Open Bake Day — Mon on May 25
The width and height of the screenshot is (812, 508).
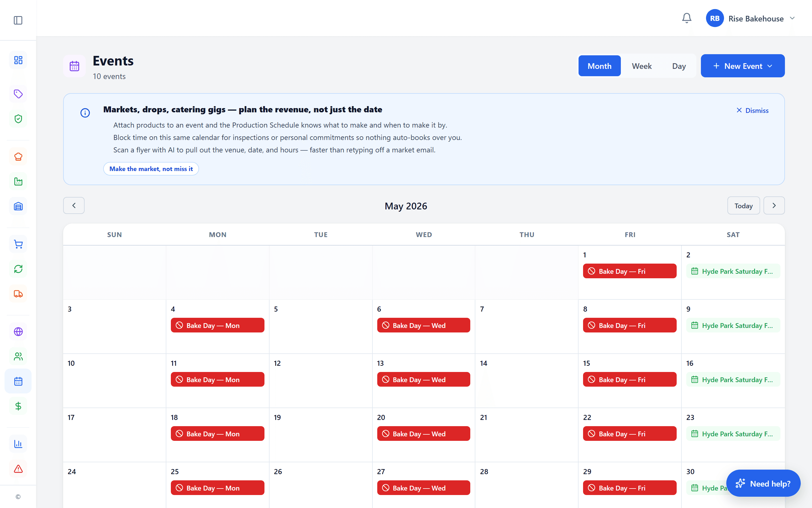[x=217, y=487]
